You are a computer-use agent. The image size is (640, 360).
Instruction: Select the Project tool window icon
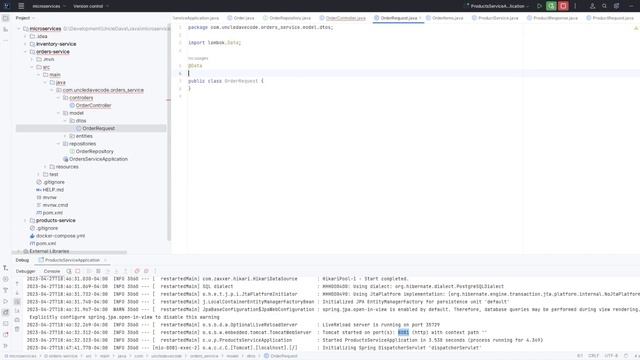5,18
